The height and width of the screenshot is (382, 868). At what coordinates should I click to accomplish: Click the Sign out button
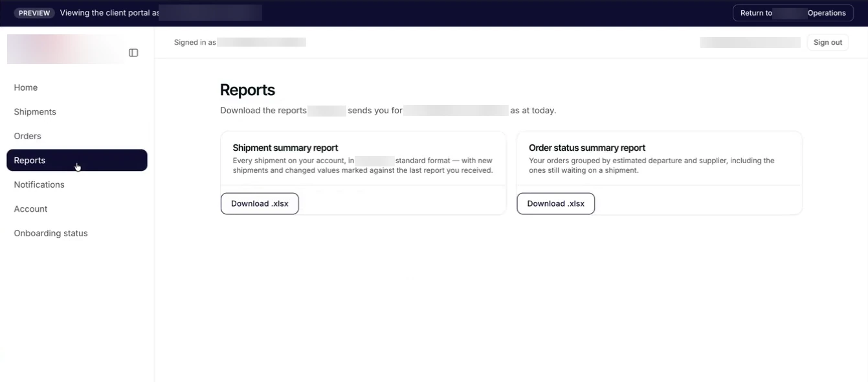(x=828, y=42)
